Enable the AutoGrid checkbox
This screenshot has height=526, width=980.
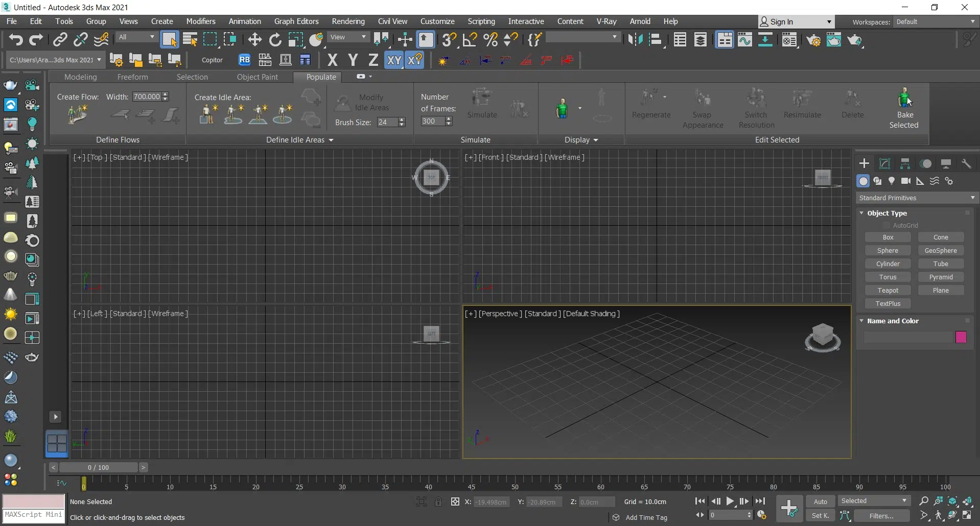[x=886, y=225]
